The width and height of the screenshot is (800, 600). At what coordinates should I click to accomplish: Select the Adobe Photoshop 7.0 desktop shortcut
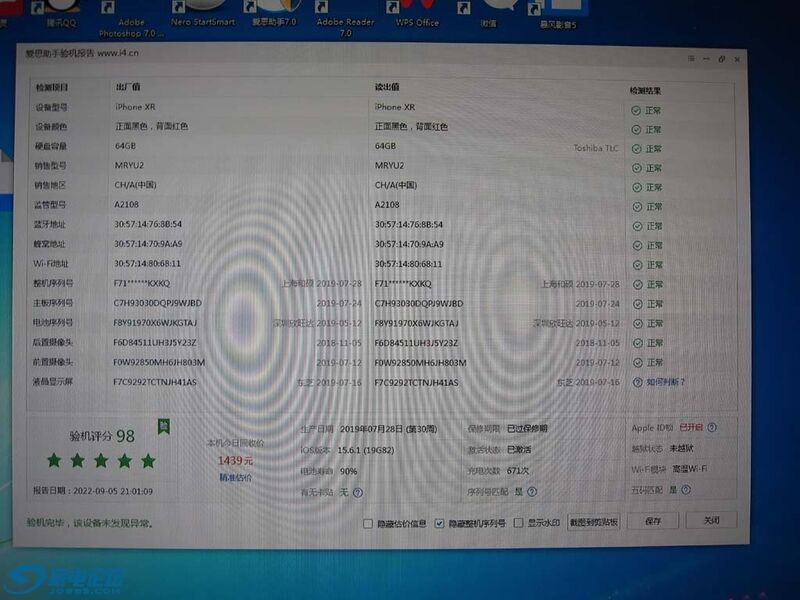(x=131, y=20)
